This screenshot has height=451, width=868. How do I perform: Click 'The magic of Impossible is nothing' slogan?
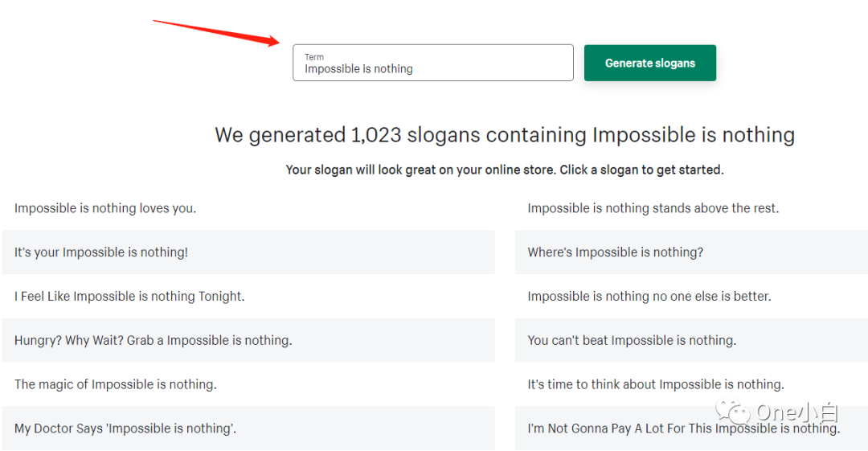pos(115,384)
